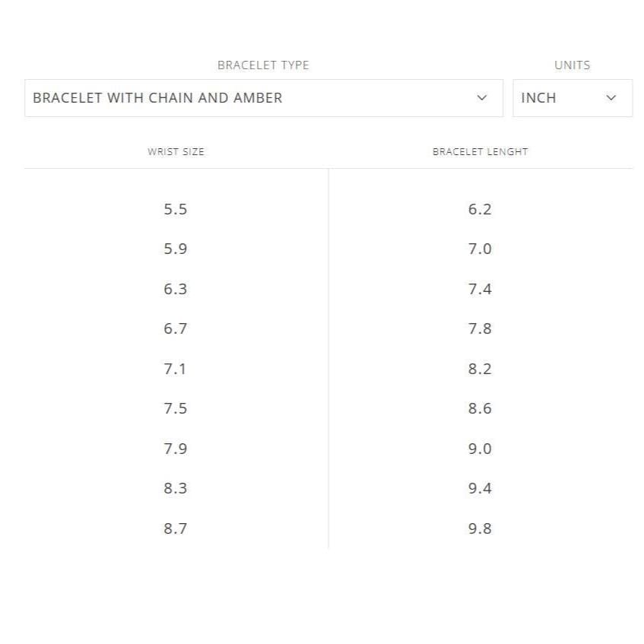Image resolution: width=644 pixels, height=644 pixels.
Task: Click bracelet length value 9.8
Action: pyautogui.click(x=480, y=528)
